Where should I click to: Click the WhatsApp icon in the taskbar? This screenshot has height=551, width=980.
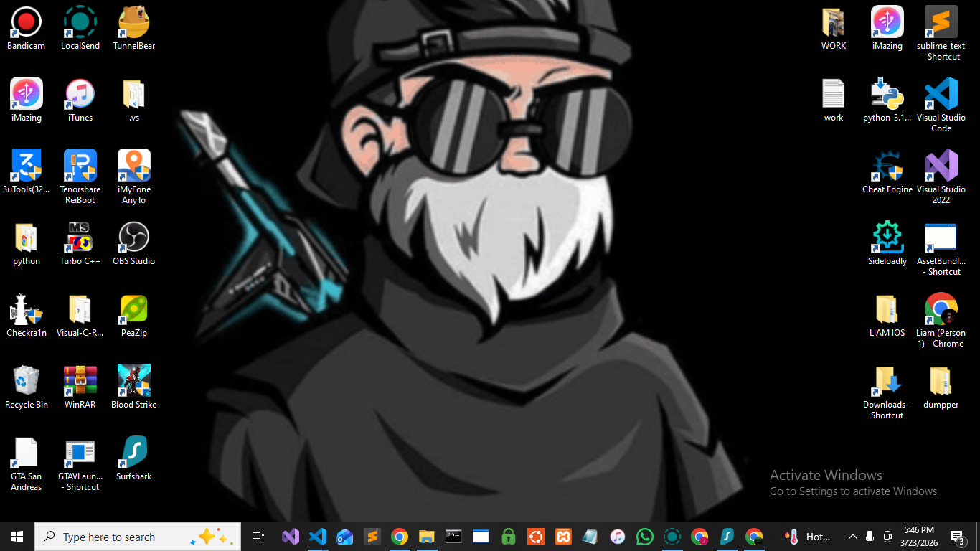tap(645, 537)
